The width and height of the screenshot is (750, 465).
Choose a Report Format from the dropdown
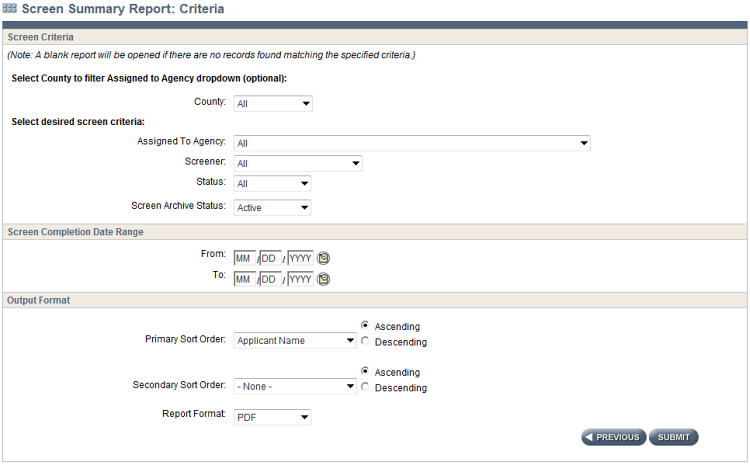click(273, 417)
